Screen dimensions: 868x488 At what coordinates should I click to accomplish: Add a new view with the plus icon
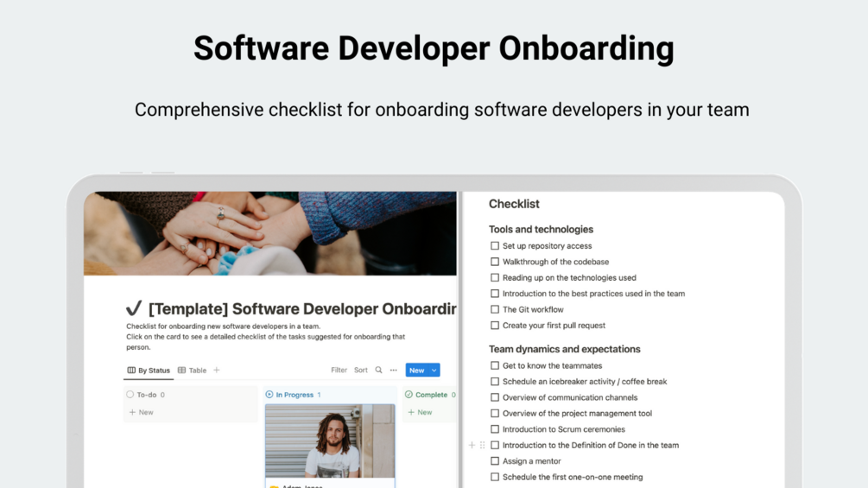217,371
